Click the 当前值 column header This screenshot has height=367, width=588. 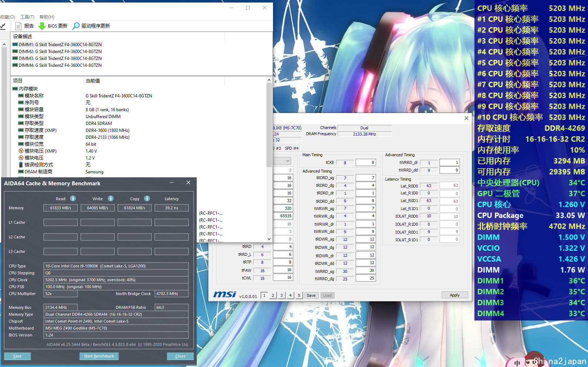point(154,81)
